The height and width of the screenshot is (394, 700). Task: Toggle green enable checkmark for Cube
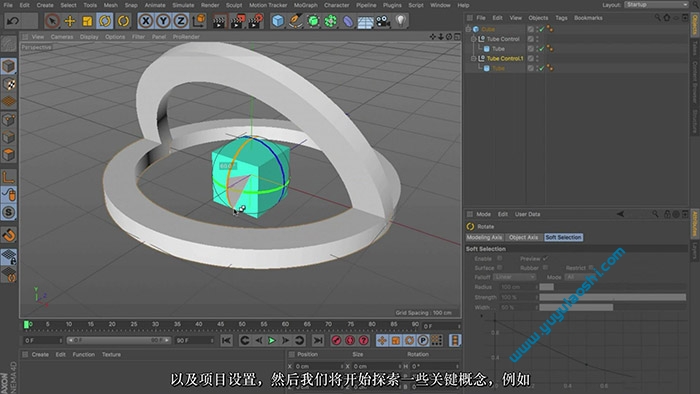coord(542,29)
